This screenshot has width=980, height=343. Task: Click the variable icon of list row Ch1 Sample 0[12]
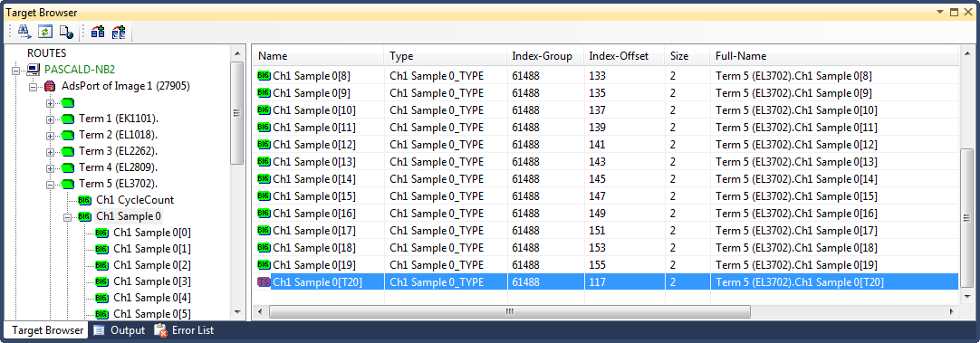click(x=264, y=145)
